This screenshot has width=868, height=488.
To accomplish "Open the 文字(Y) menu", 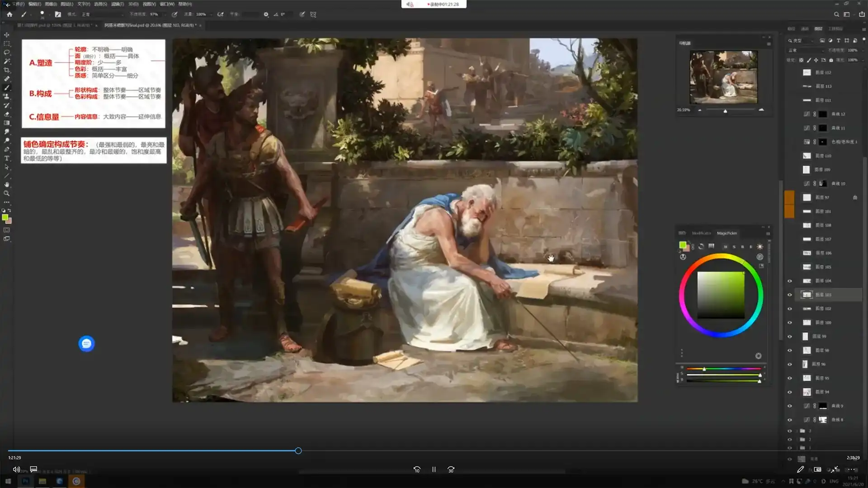I will click(x=84, y=4).
